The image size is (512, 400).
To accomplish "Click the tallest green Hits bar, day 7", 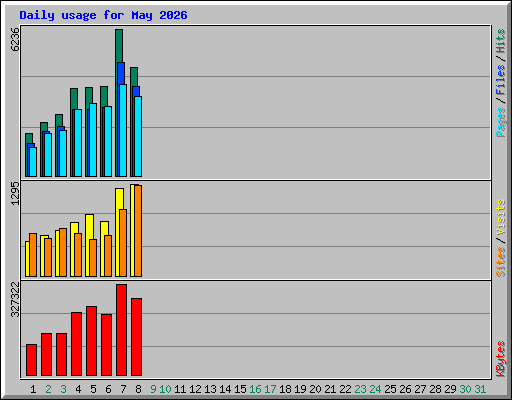I will click(x=119, y=45).
